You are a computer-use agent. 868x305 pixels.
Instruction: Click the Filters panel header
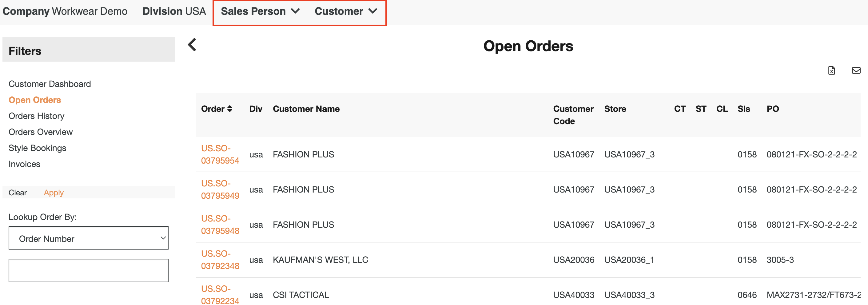coord(88,49)
